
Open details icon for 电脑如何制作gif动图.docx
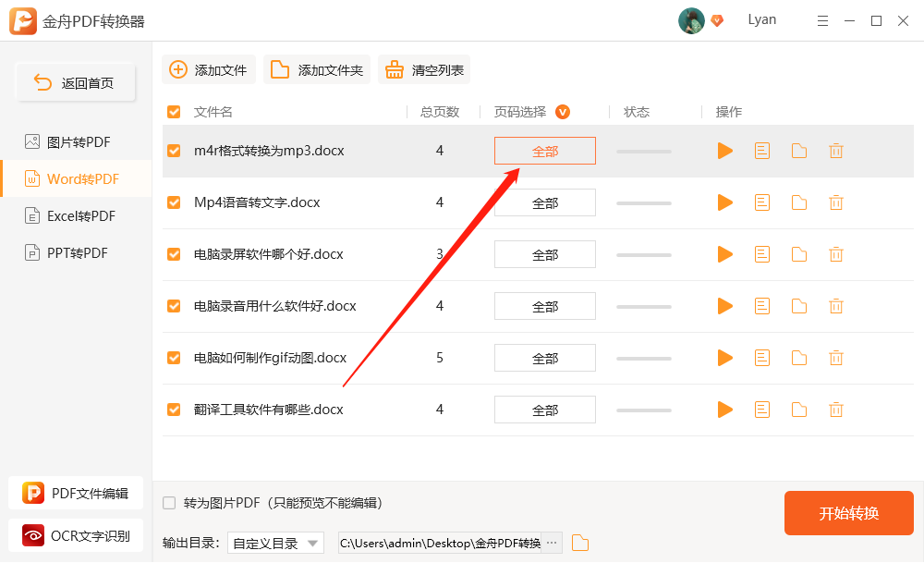[762, 358]
